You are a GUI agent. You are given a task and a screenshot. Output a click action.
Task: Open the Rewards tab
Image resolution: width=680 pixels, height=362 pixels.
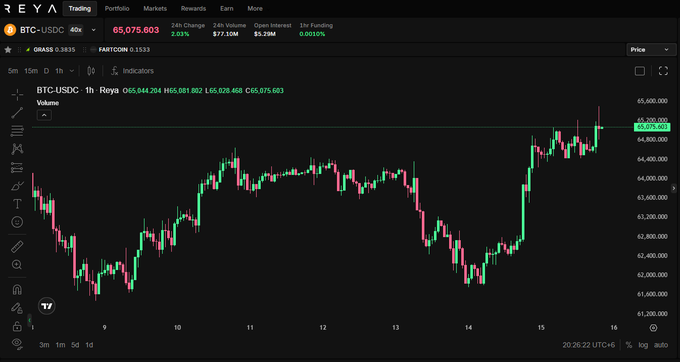coord(193,8)
